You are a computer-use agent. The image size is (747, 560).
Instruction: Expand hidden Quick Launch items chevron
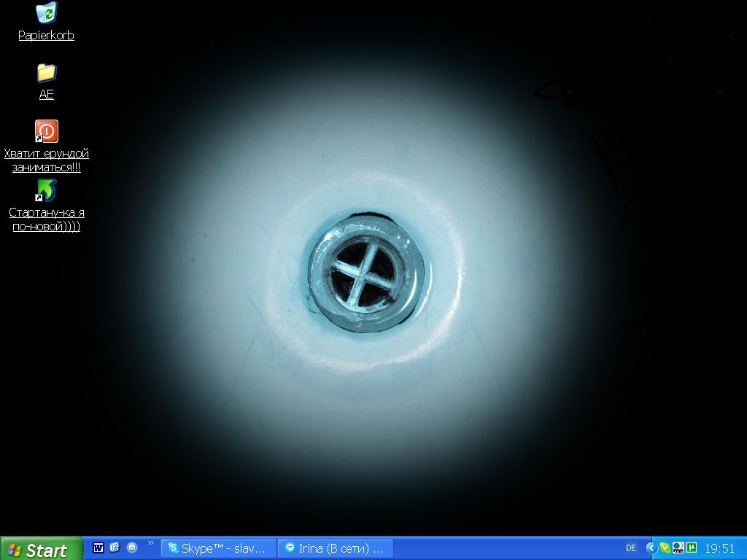(151, 543)
